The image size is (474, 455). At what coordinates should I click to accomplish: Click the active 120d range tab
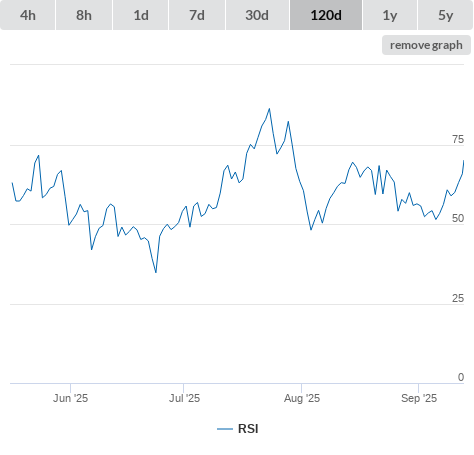click(x=326, y=15)
